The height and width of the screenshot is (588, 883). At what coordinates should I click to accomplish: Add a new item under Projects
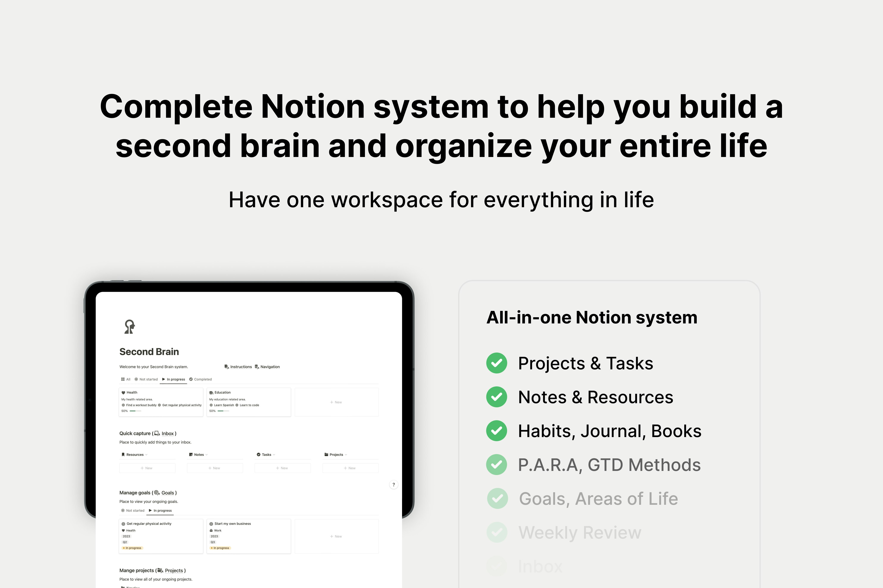pos(350,468)
